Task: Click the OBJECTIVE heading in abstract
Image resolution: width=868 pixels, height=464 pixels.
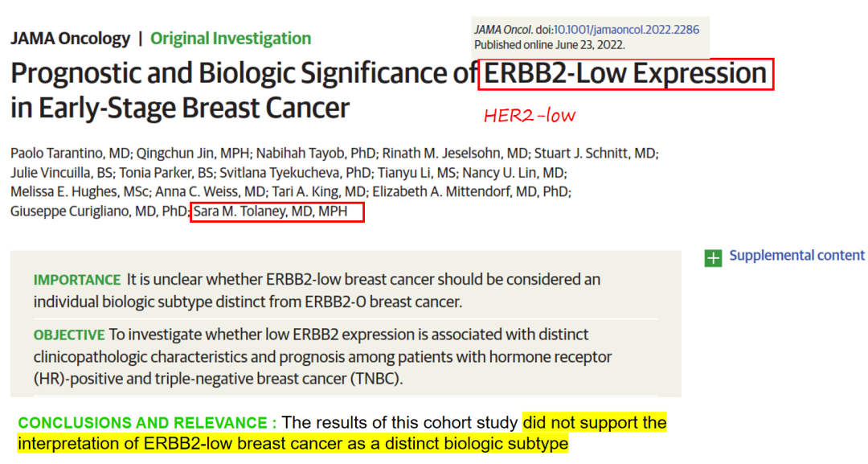Action: pyautogui.click(x=69, y=335)
